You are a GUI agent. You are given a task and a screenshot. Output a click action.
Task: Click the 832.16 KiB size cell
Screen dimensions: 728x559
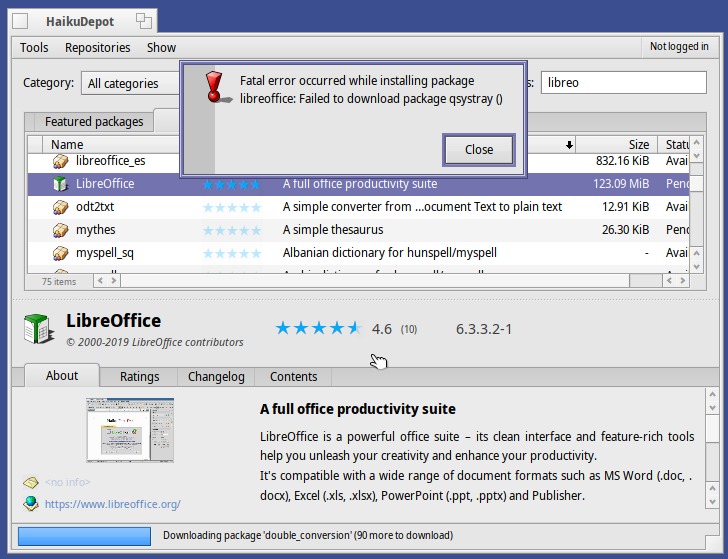pyautogui.click(x=622, y=161)
